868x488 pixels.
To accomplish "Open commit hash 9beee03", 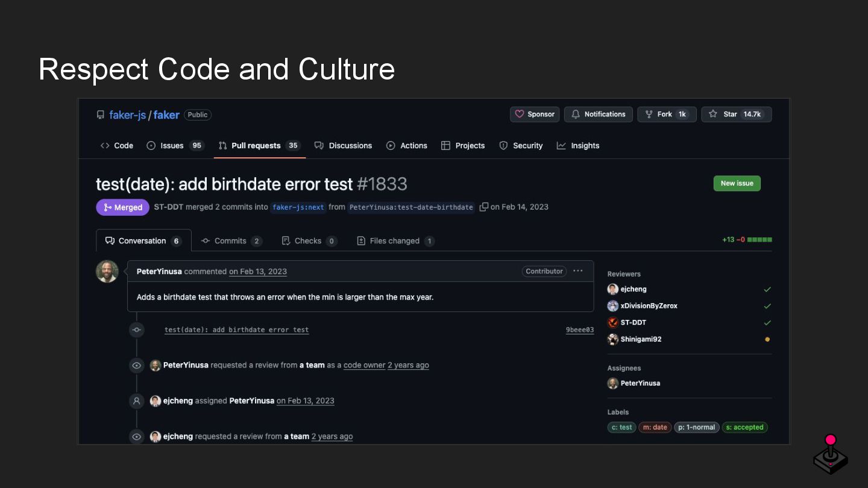I will [x=580, y=330].
